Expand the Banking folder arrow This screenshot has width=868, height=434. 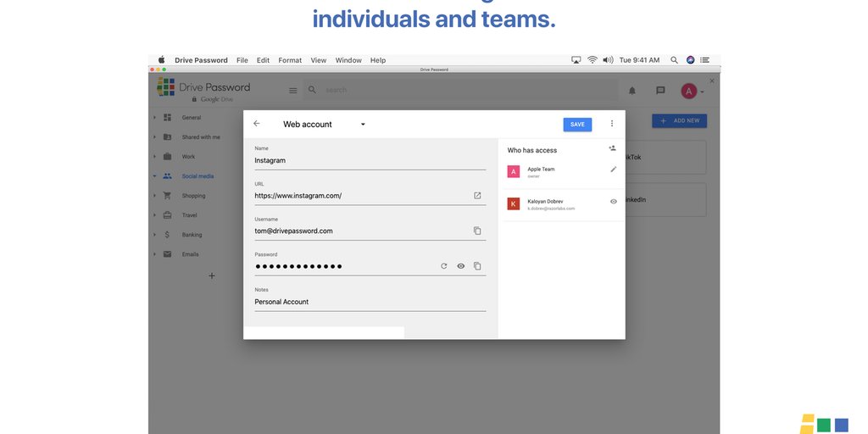[154, 235]
